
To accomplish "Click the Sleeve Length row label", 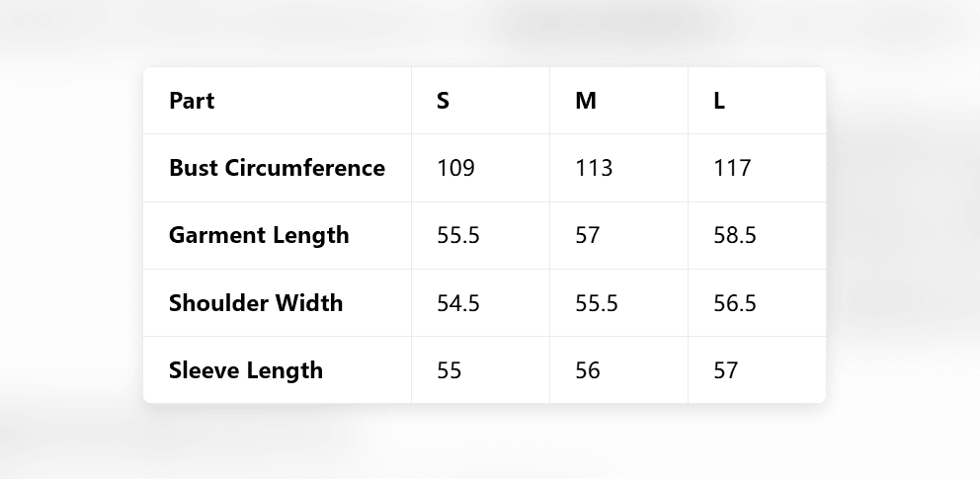I will click(x=246, y=370).
